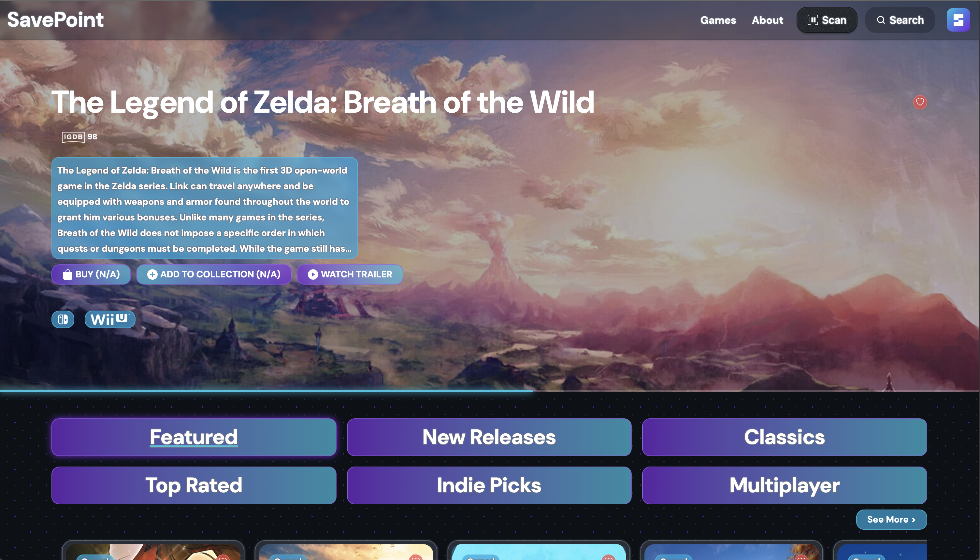Select the Indie Picks category
Image resolution: width=980 pixels, height=560 pixels.
pos(489,485)
